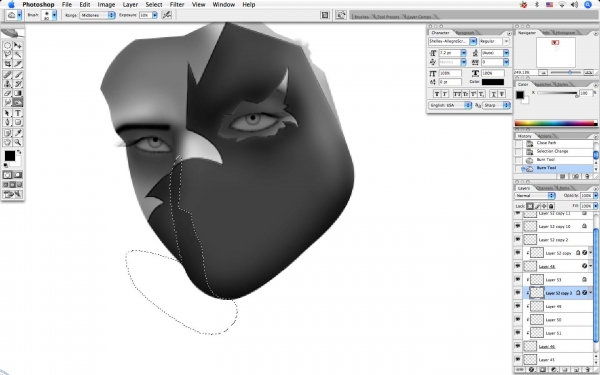
Task: Click the Jump to ImageReady button
Action: (x=12, y=194)
